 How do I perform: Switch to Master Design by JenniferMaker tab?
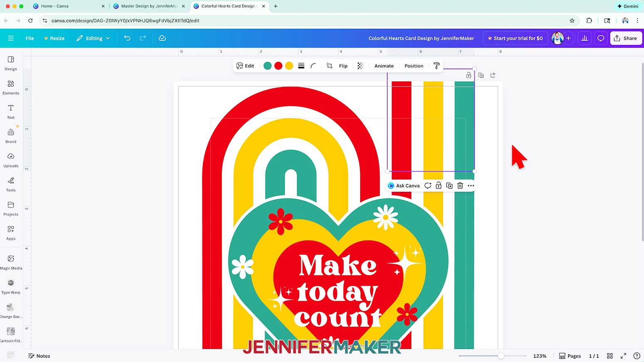pyautogui.click(x=149, y=6)
